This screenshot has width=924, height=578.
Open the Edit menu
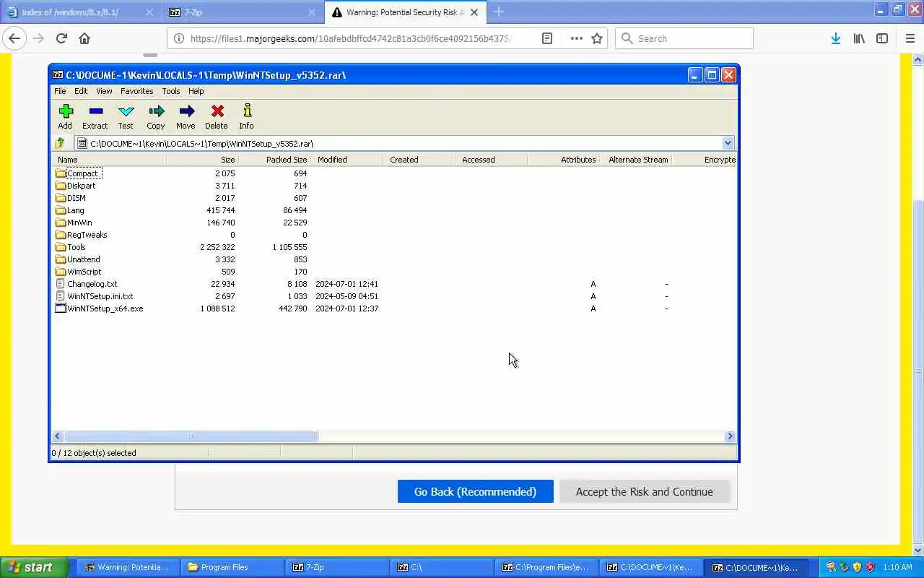[x=81, y=91]
